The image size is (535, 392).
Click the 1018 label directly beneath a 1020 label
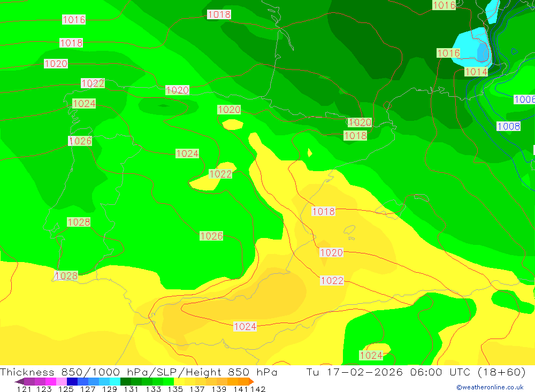[x=355, y=135]
